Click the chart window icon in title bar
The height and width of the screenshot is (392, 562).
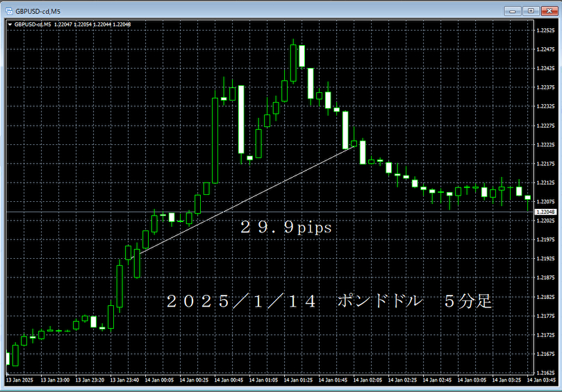point(9,10)
